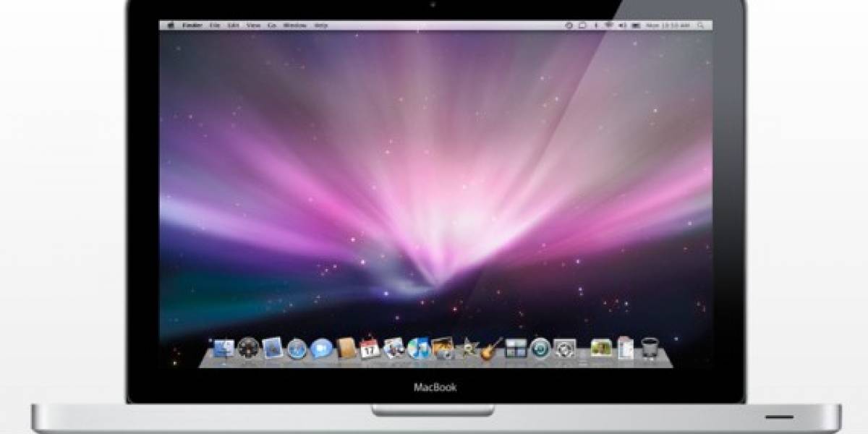The width and height of the screenshot is (868, 434).
Task: Open the View menu
Action: tap(253, 25)
